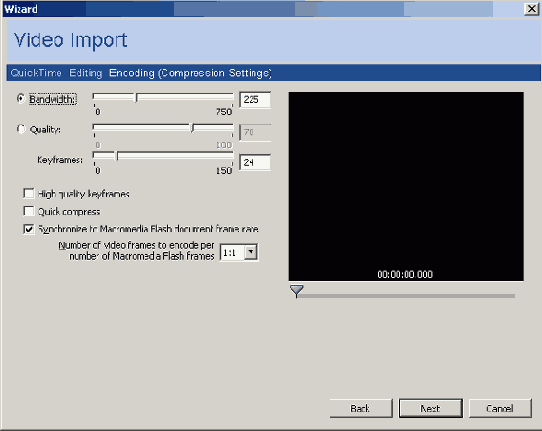Select the Quality radio button
This screenshot has width=542, height=431.
click(x=21, y=129)
